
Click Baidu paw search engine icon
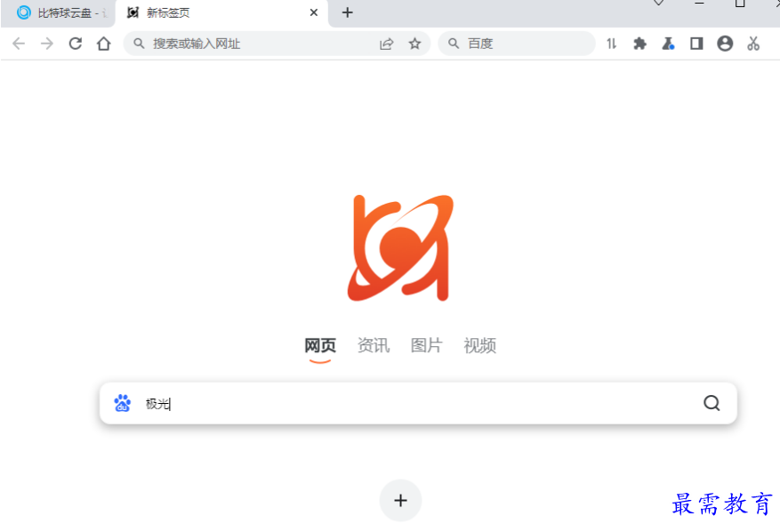[x=123, y=403]
